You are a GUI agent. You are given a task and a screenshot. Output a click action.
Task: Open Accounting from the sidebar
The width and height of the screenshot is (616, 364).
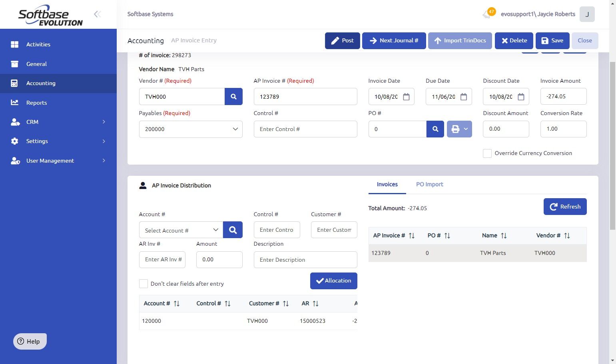[x=58, y=83]
